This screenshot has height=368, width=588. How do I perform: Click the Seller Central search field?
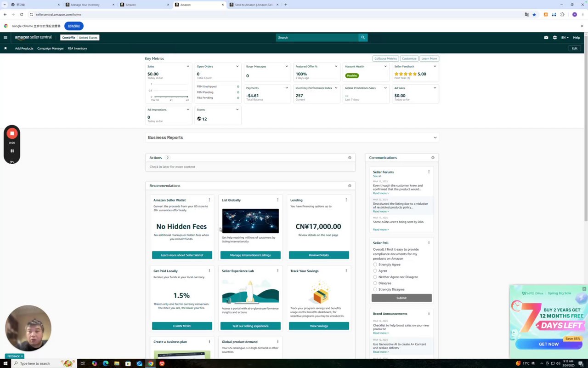317,38
